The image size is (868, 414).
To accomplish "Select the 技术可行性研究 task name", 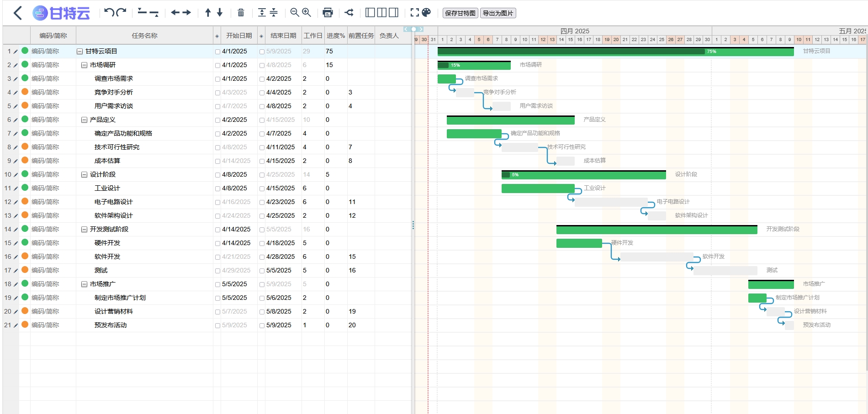I will tap(117, 147).
